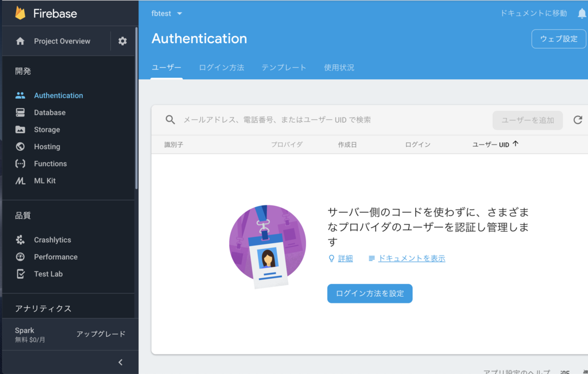Click the sidebar vertical scrollbar
This screenshot has width=588, height=374.
(136, 108)
